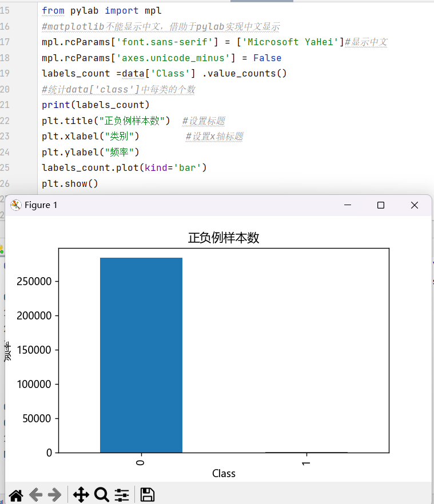Click plt.show() on line 26

[x=70, y=183]
